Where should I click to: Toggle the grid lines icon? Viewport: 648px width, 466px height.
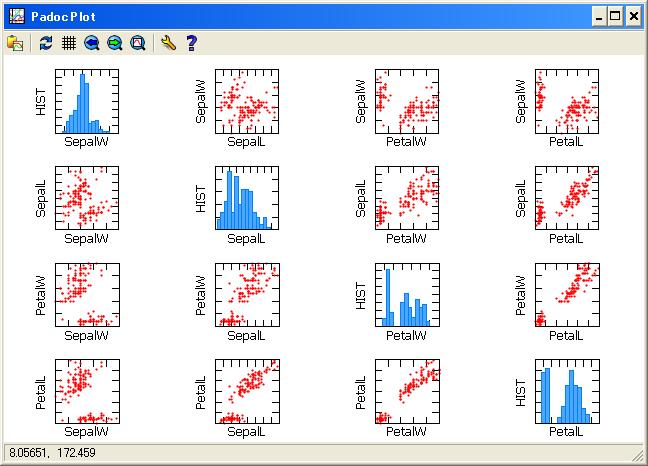point(69,43)
